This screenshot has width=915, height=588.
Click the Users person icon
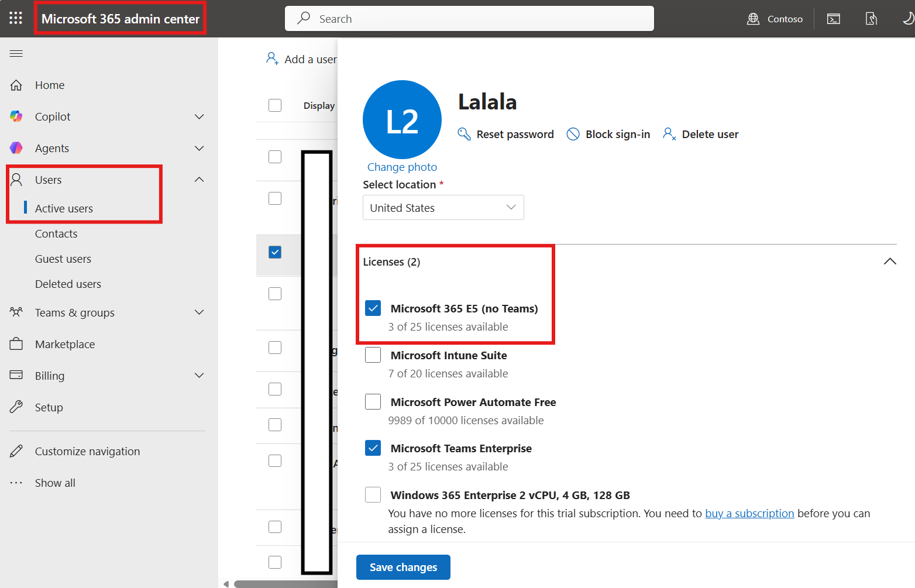point(16,180)
